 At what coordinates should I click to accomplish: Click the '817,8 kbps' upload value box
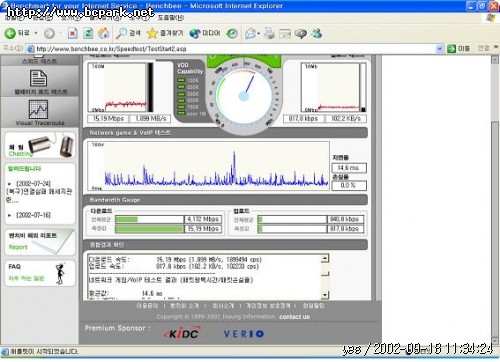303,119
